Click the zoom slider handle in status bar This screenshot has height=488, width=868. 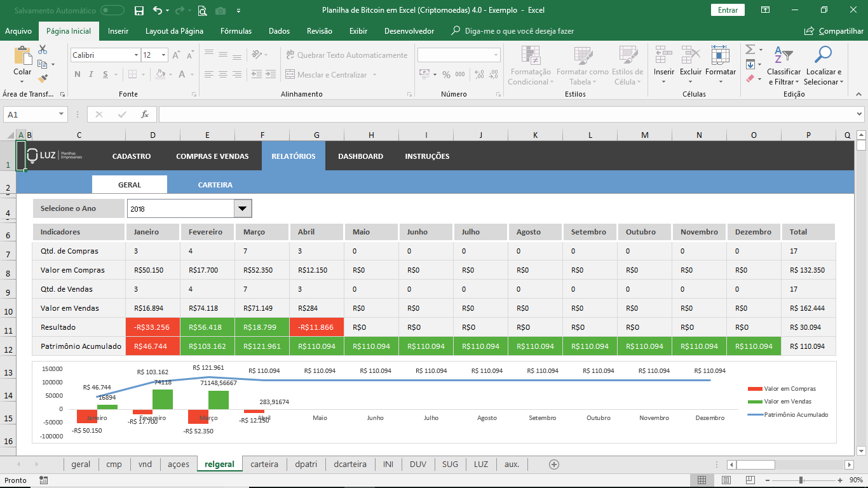coord(801,480)
